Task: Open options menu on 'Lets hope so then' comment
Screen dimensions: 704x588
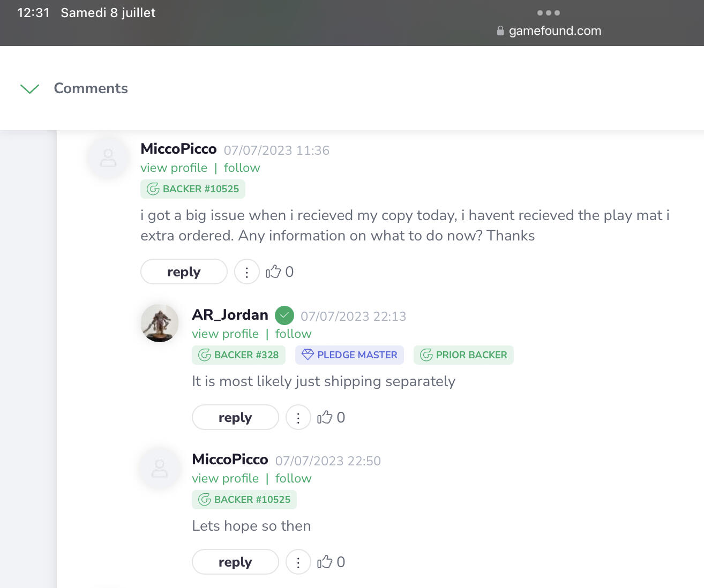Action: (x=298, y=562)
